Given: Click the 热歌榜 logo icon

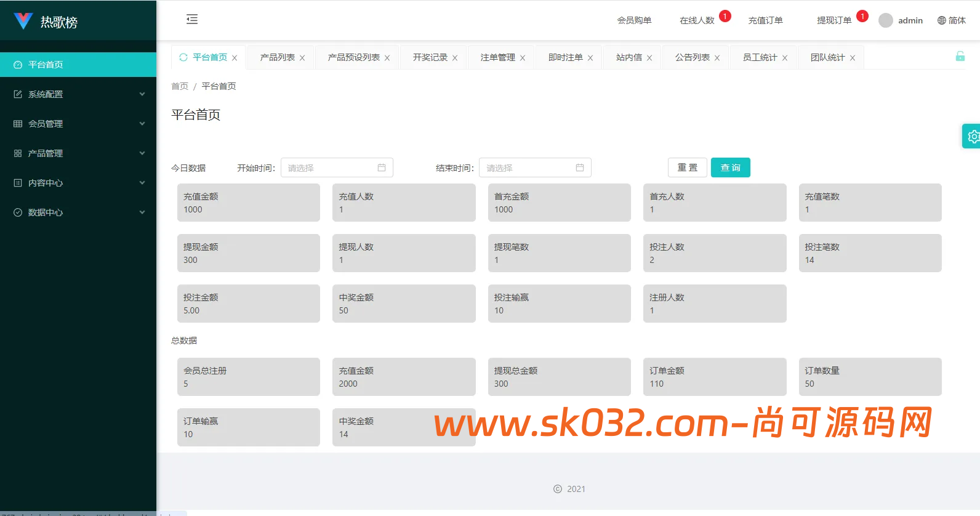Looking at the screenshot, I should (x=23, y=22).
